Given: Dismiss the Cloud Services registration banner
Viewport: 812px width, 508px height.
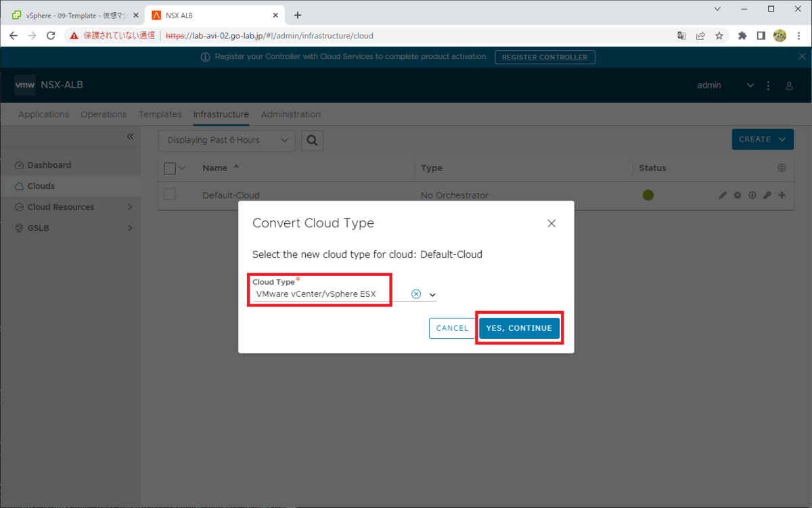Looking at the screenshot, I should pyautogui.click(x=802, y=57).
